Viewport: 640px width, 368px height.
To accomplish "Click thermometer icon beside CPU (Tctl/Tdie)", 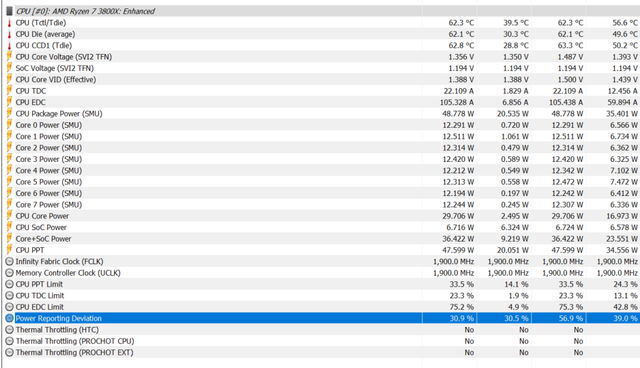I will 9,23.
